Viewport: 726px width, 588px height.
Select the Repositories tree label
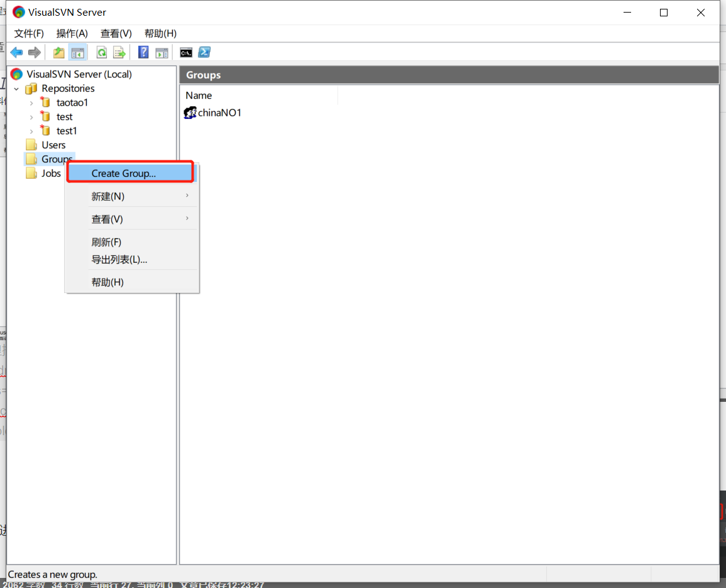[x=68, y=89]
